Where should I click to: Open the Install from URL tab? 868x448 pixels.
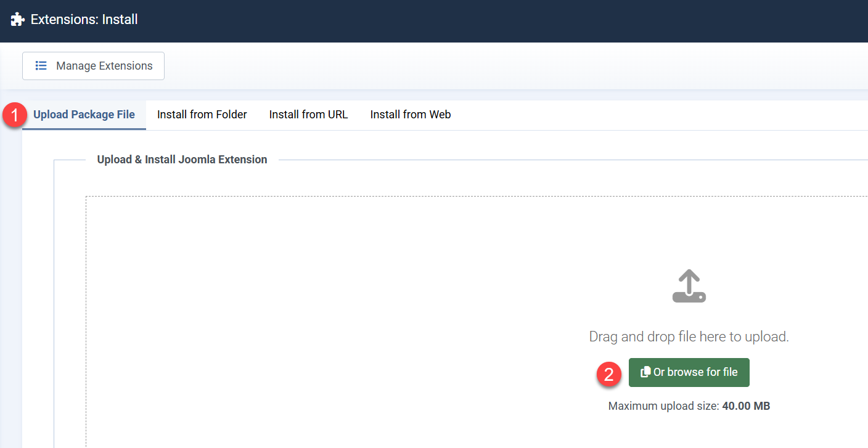point(308,115)
